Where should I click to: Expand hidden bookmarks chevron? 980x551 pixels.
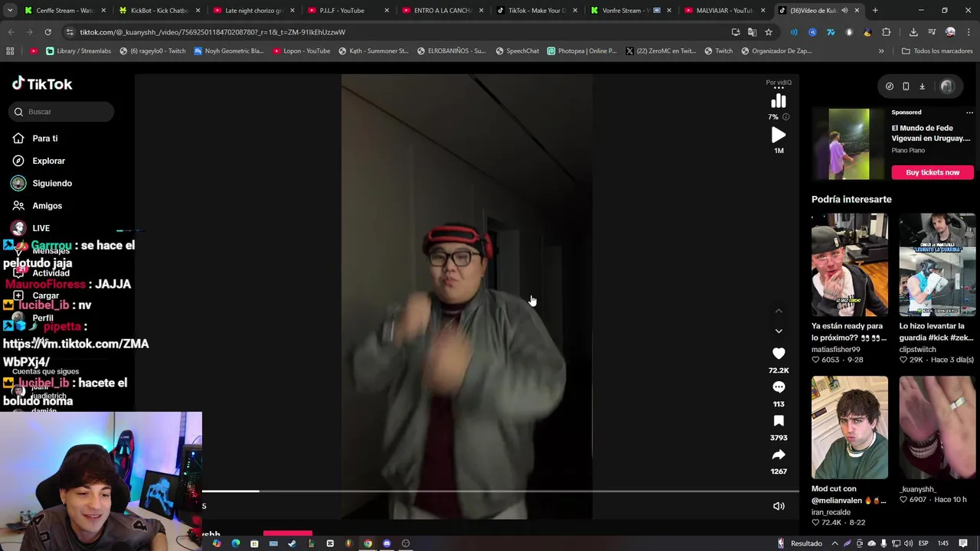tap(881, 51)
